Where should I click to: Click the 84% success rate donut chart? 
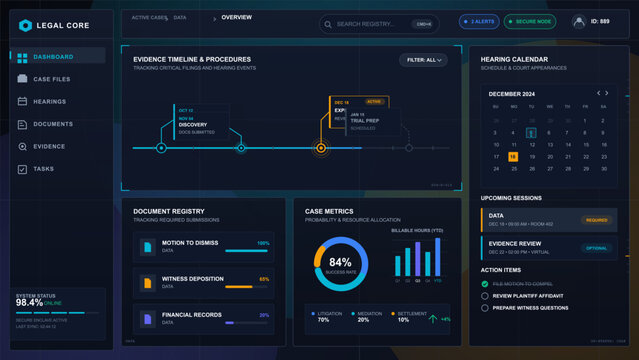pos(341,264)
